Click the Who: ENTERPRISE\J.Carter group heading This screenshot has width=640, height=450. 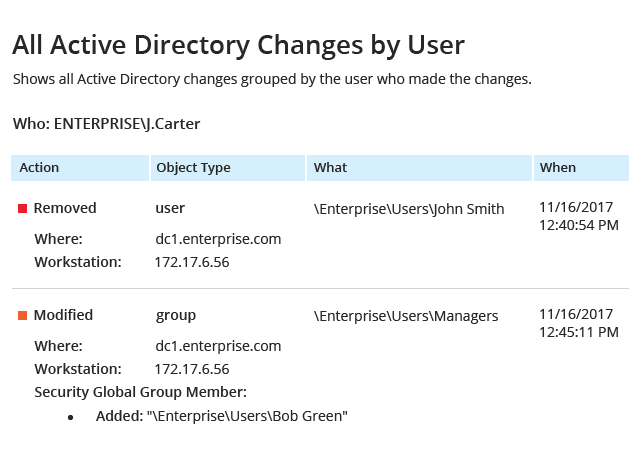click(x=107, y=124)
